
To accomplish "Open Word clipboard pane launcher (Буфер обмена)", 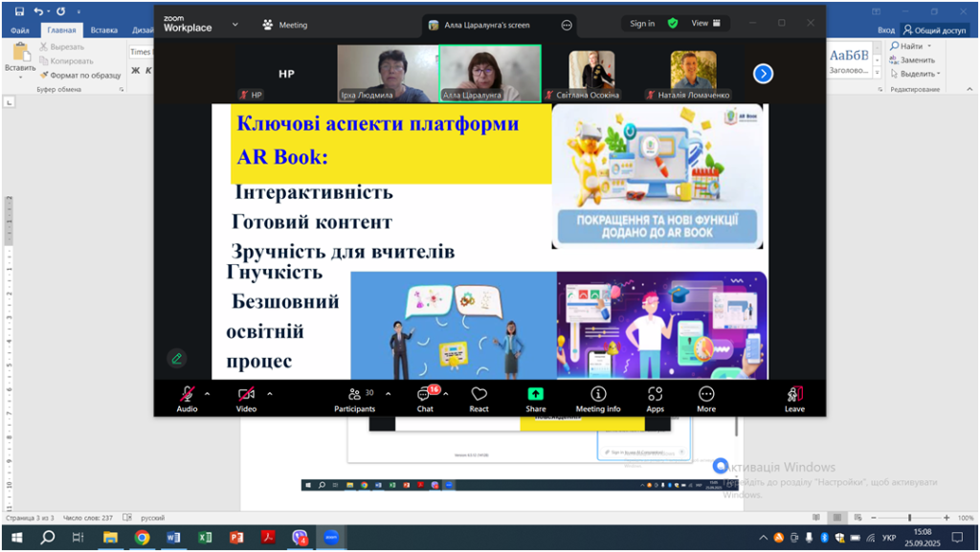I will pyautogui.click(x=122, y=89).
